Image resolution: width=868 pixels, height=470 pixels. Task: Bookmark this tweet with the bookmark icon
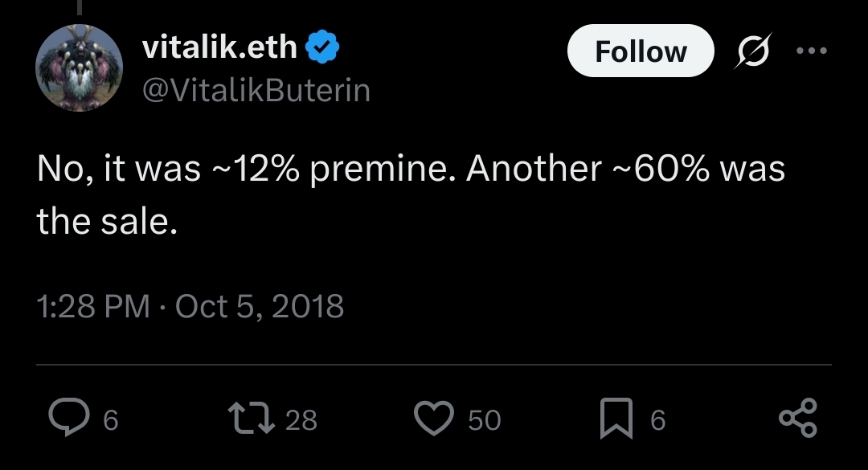(x=616, y=420)
